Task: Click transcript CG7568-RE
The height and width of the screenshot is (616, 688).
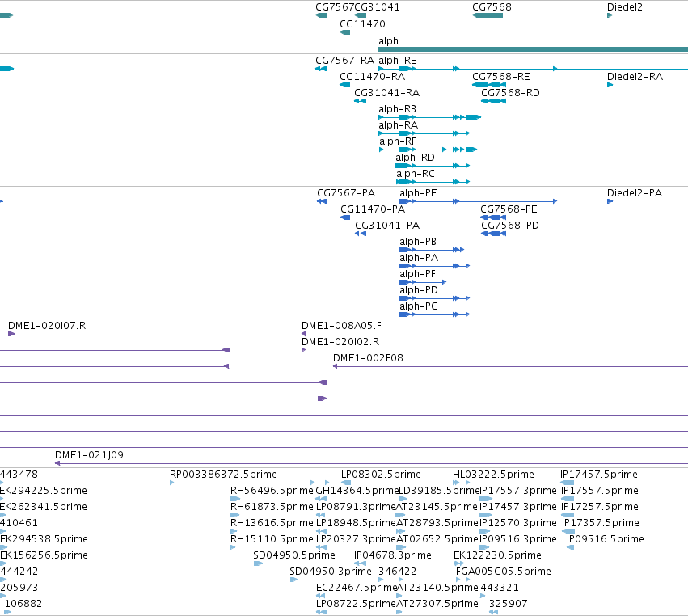Action: click(489, 85)
